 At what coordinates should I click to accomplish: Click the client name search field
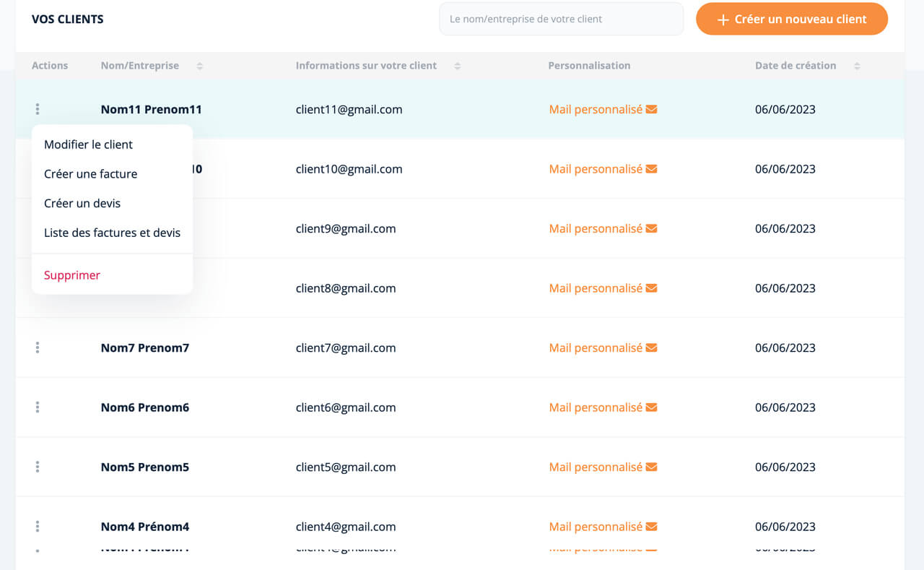tap(561, 20)
